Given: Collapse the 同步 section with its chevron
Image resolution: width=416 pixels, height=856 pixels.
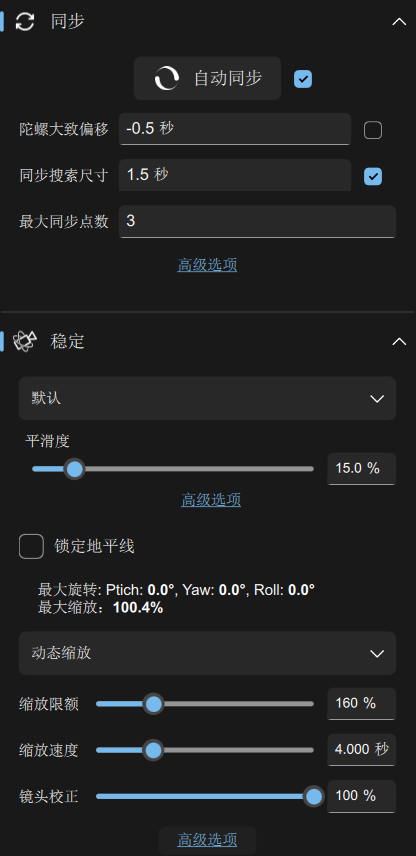Looking at the screenshot, I should pos(400,22).
